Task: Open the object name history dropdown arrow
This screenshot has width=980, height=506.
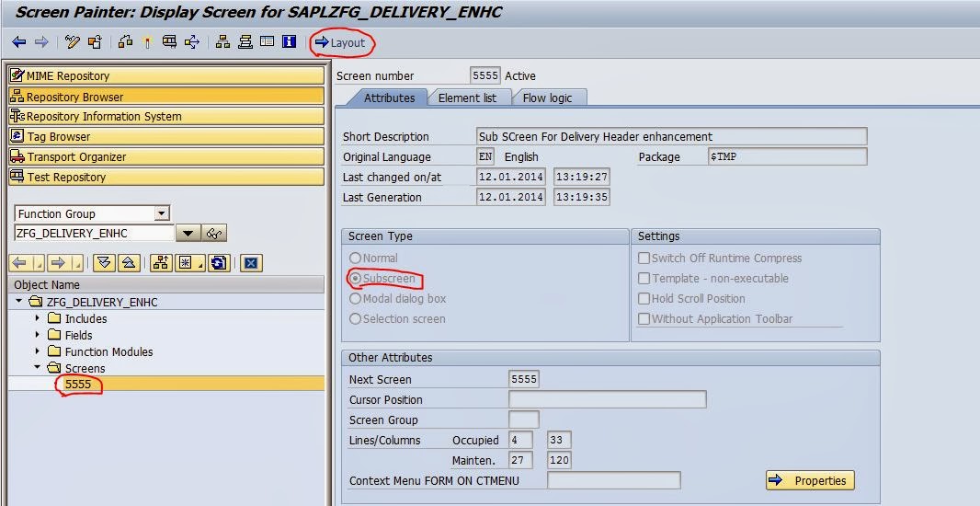Action: point(188,234)
